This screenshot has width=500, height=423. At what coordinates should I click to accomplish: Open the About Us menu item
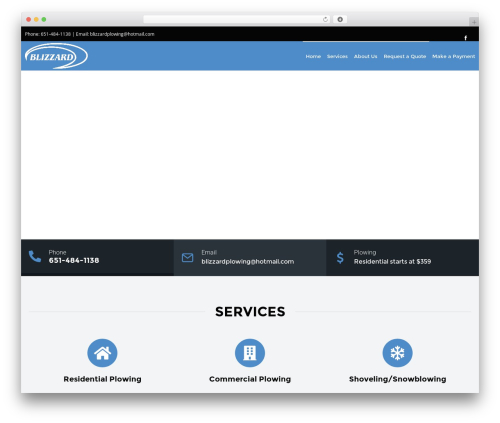365,56
